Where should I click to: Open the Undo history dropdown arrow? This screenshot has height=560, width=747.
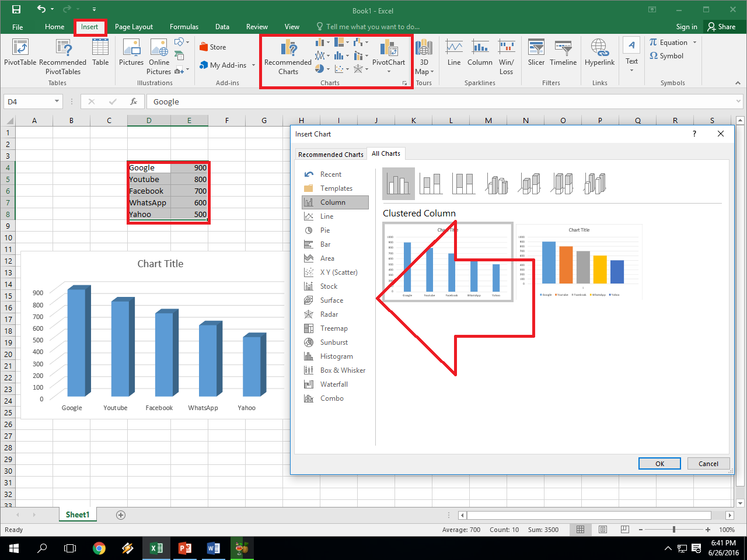(x=52, y=9)
